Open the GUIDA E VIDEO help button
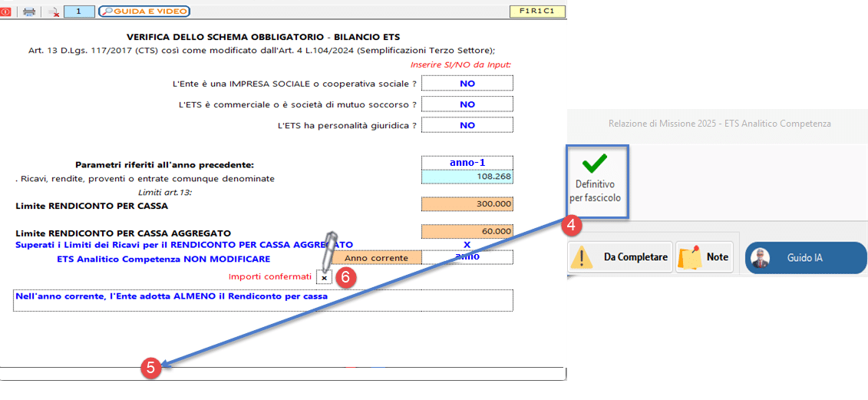The image size is (868, 400). [144, 11]
